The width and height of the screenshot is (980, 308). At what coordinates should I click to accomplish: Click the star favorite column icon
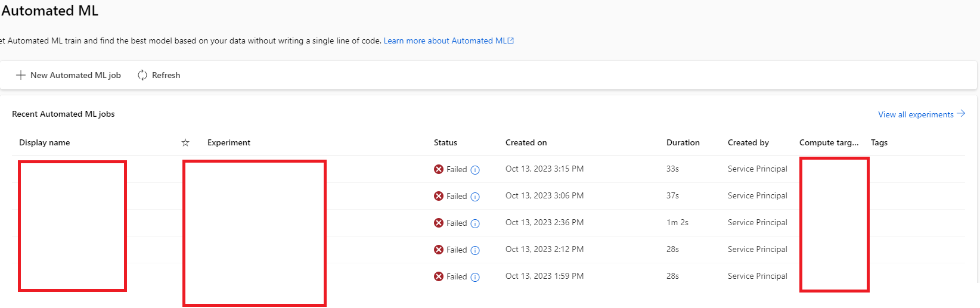pos(185,142)
